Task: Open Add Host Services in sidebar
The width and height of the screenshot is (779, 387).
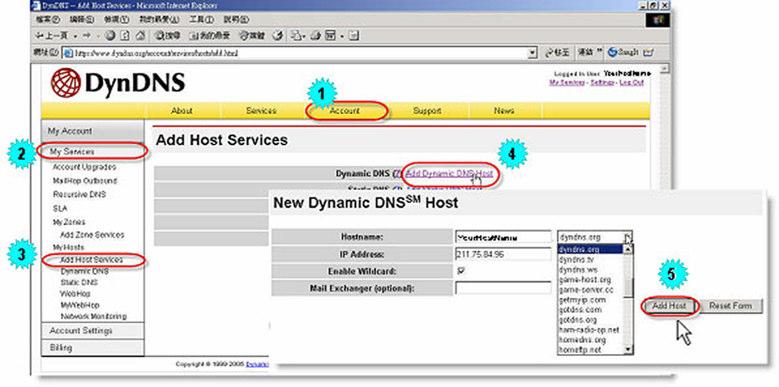Action: click(x=91, y=260)
